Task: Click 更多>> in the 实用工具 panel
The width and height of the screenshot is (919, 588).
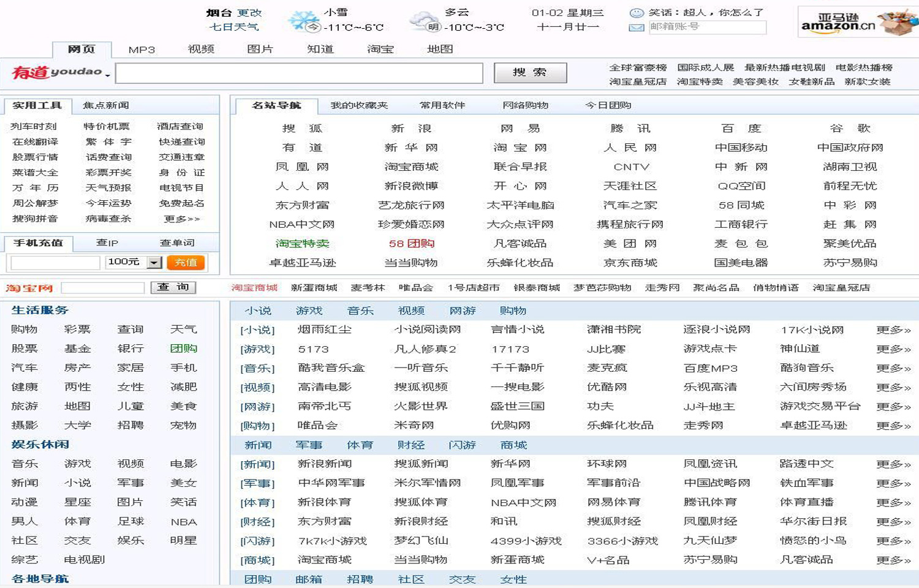Action: click(x=181, y=219)
